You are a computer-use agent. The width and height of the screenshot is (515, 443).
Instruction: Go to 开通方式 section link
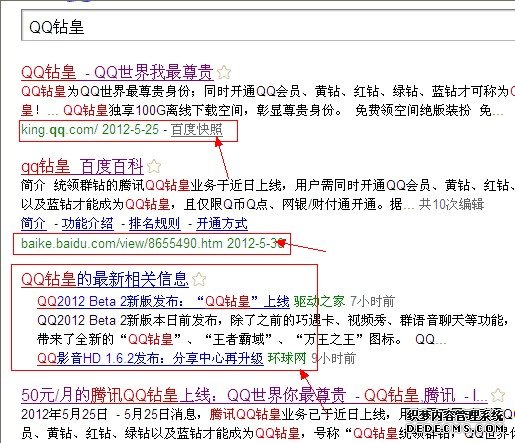tap(222, 223)
